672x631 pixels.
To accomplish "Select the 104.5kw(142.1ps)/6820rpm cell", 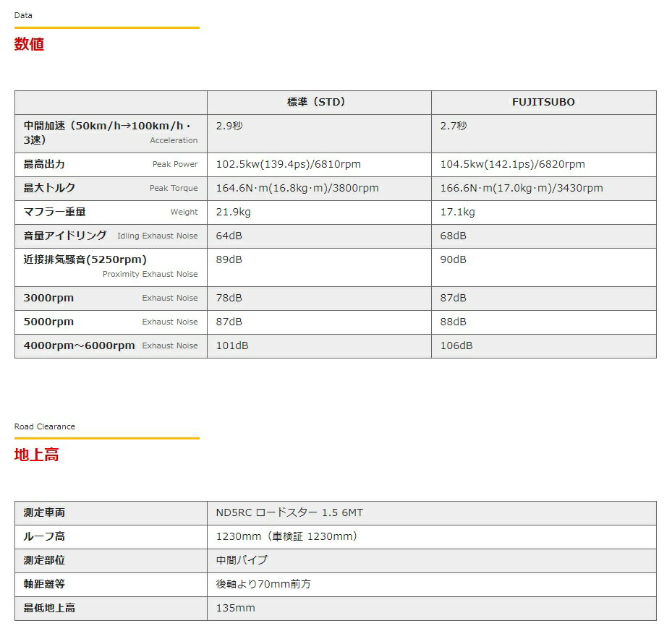I will point(512,164).
